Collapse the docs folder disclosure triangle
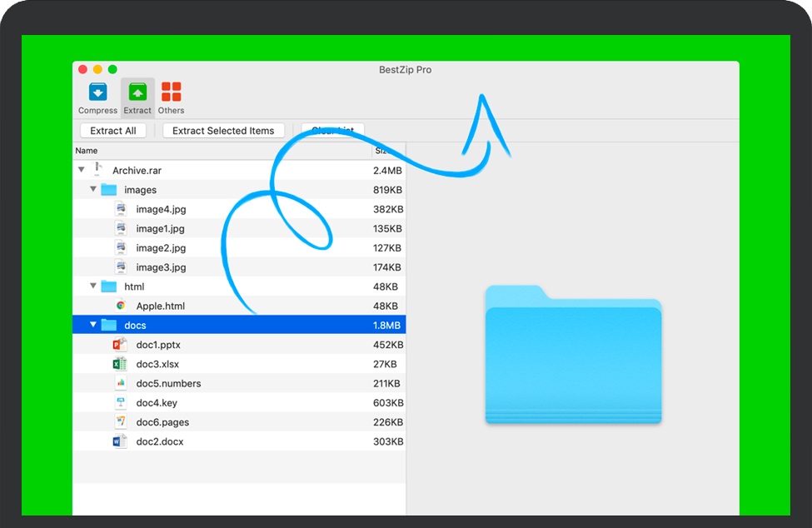Viewport: 812px width, 528px height. (x=93, y=325)
